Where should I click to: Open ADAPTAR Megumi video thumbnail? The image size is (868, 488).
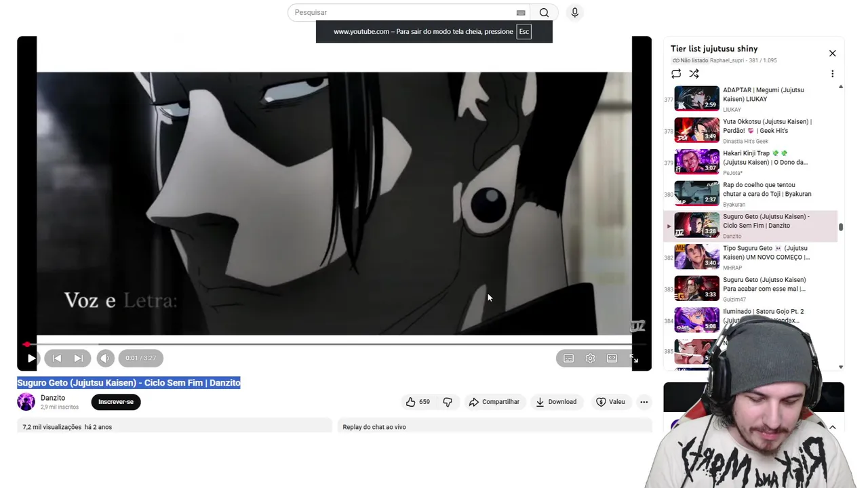(696, 98)
